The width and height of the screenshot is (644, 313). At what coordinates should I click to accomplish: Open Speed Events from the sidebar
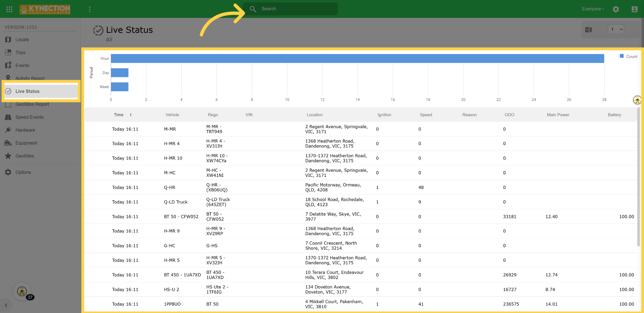pos(30,117)
